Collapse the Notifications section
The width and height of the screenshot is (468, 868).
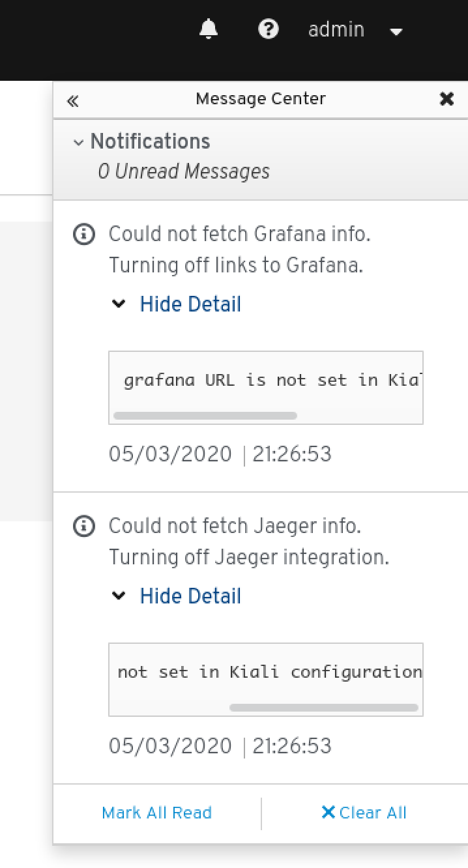79,141
